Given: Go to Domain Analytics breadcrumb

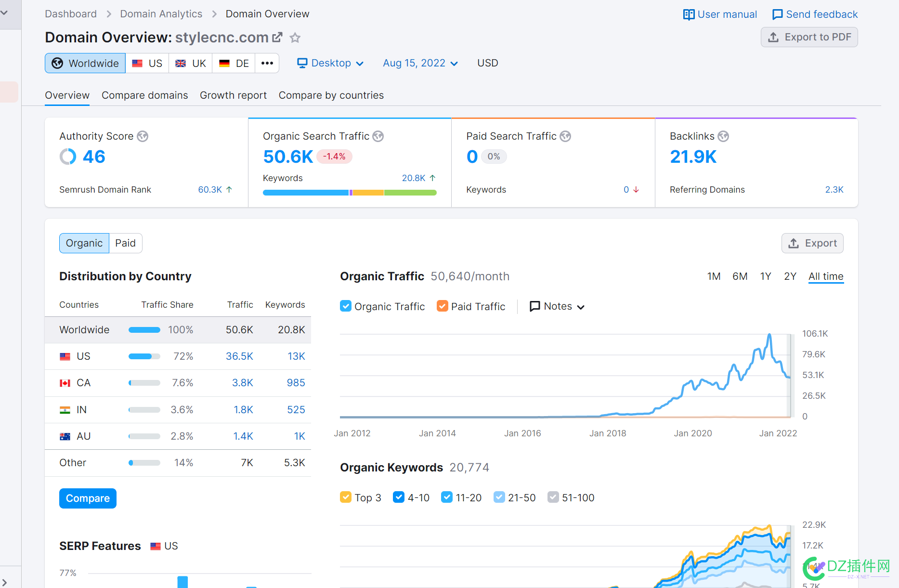Looking at the screenshot, I should (161, 14).
